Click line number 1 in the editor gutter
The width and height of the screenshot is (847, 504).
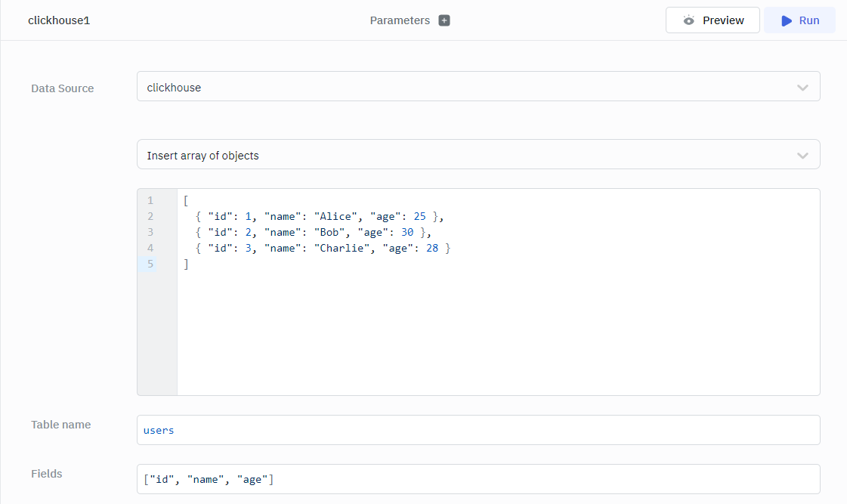tap(150, 200)
